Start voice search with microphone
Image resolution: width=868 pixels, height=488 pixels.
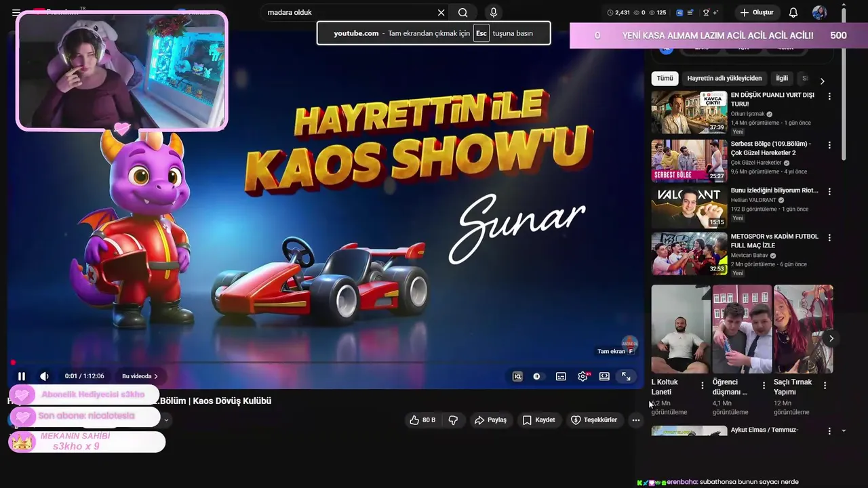point(493,12)
